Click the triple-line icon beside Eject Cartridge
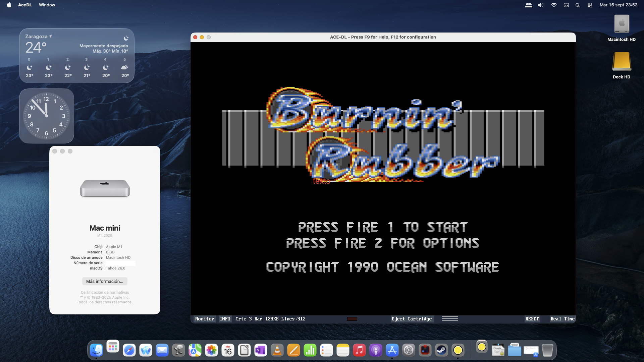This screenshot has width=644, height=362. tap(450, 319)
